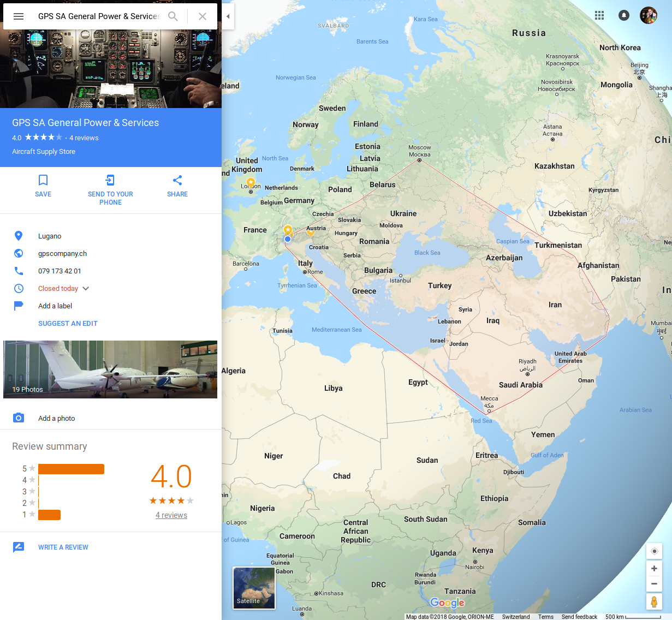Open Google account avatar
The height and width of the screenshot is (620, 672).
(649, 15)
